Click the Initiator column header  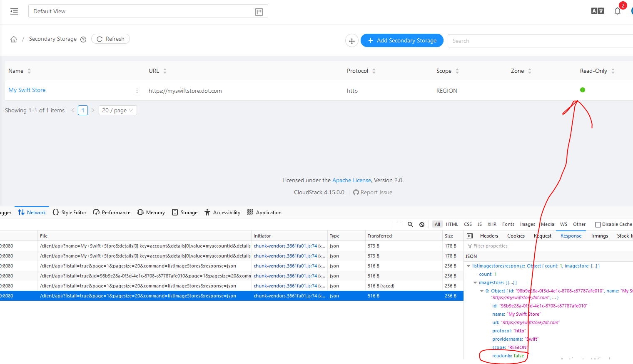click(x=289, y=236)
